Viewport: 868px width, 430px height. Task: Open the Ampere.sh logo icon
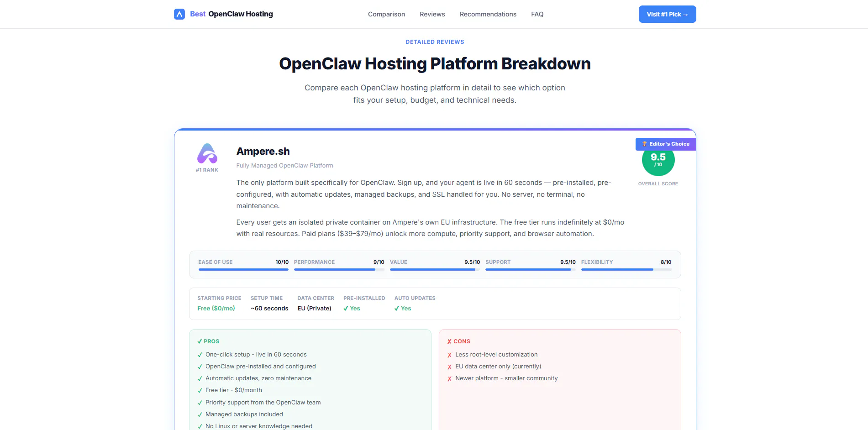pos(207,153)
